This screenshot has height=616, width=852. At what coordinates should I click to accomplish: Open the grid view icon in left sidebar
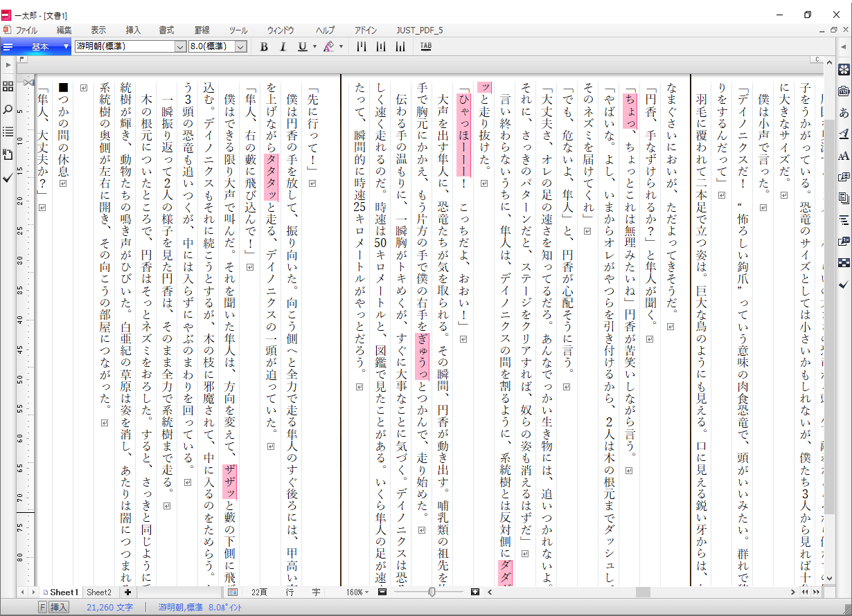click(x=8, y=87)
